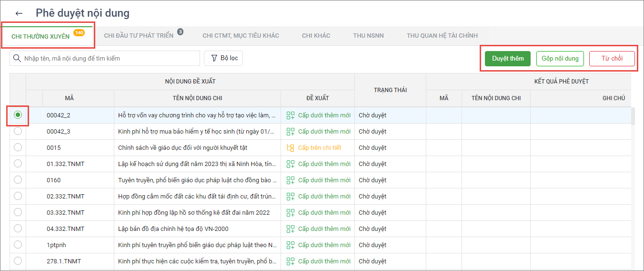
Task: Click the proposal icon in row 0160
Action: coord(291,180)
